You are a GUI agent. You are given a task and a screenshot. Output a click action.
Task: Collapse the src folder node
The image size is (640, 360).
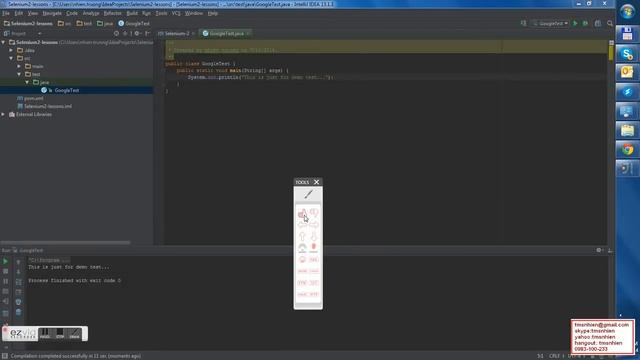[x=11, y=58]
